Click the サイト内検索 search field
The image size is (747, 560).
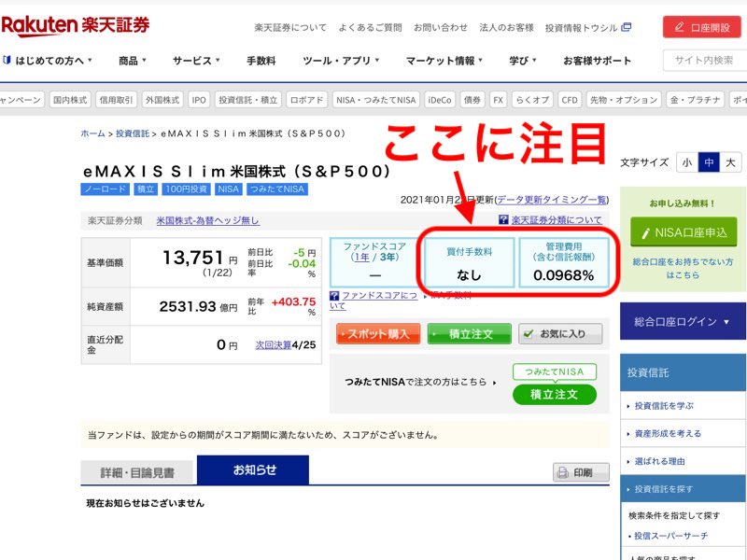coord(705,61)
